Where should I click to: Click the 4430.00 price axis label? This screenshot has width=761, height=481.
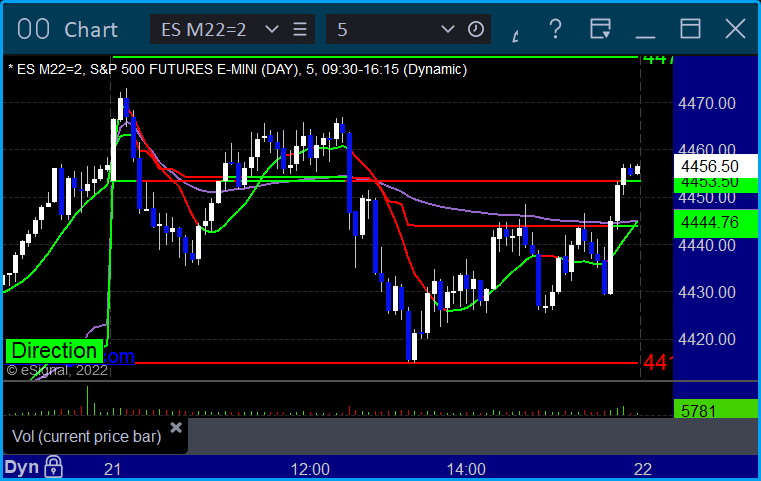tap(707, 292)
